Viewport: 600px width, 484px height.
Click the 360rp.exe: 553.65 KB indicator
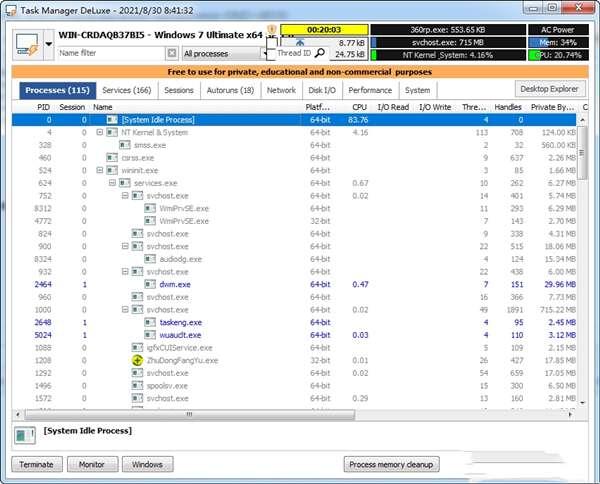click(448, 30)
